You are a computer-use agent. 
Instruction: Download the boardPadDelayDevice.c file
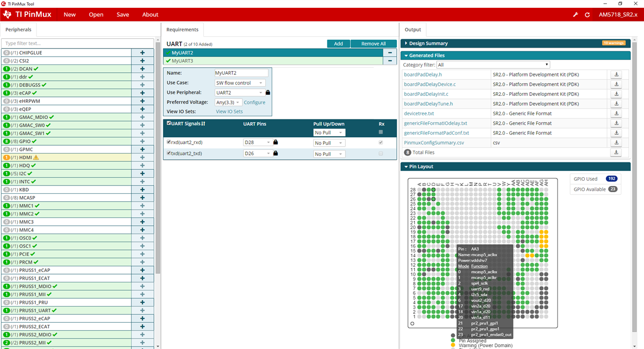[x=617, y=84]
